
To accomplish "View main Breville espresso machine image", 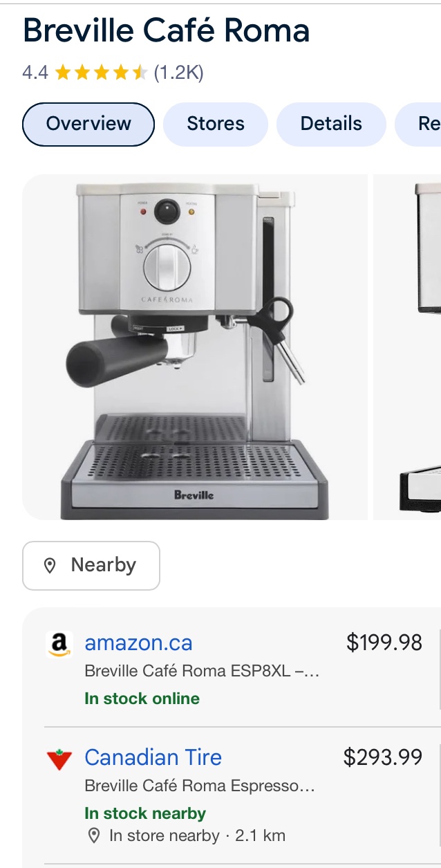I will 195,347.
